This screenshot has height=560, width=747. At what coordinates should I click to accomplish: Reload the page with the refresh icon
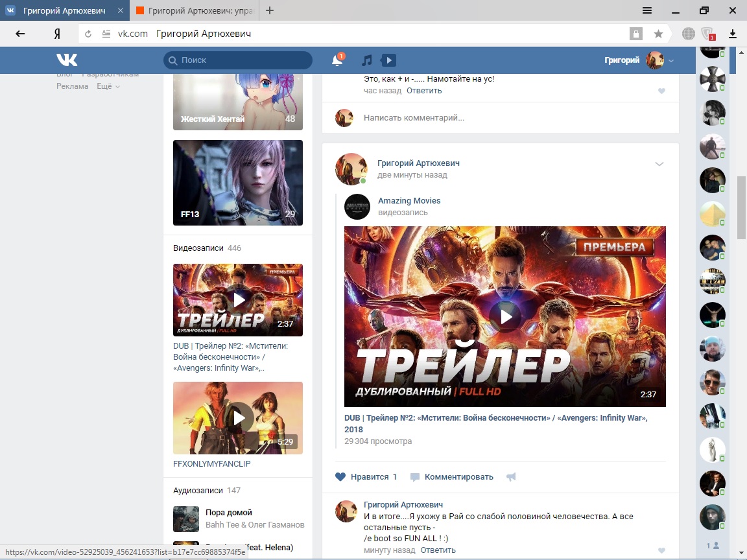(x=88, y=34)
